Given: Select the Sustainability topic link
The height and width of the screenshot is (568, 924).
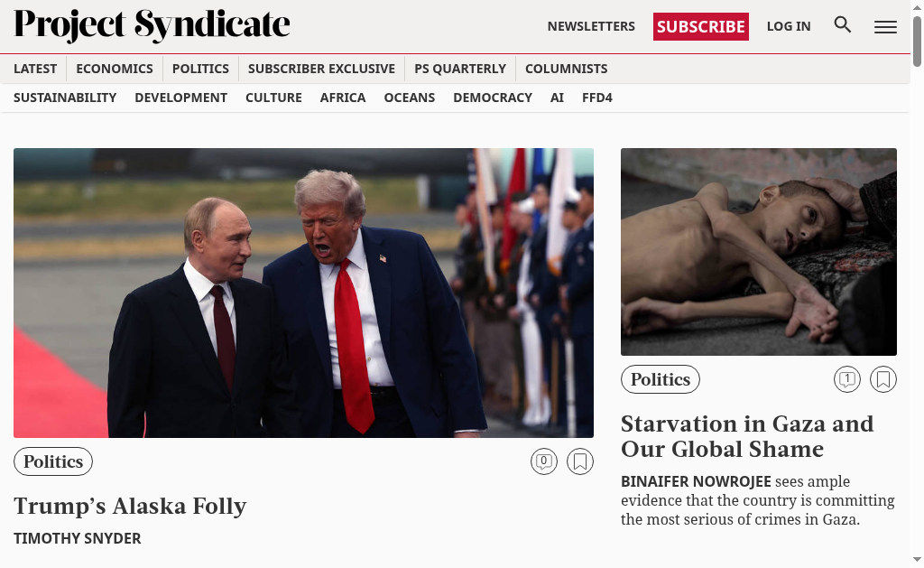Looking at the screenshot, I should (x=65, y=98).
